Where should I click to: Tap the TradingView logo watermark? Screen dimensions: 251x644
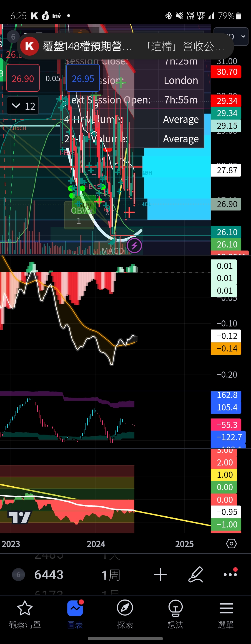19,517
